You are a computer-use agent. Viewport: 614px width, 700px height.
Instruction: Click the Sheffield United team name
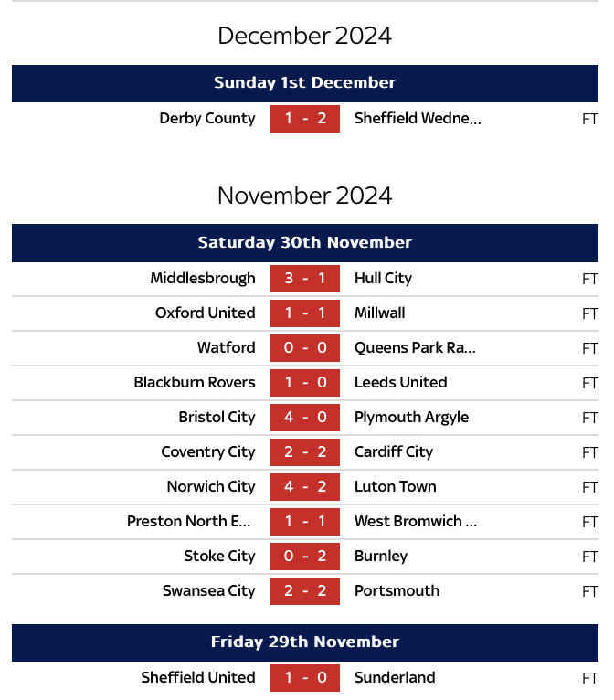198,678
